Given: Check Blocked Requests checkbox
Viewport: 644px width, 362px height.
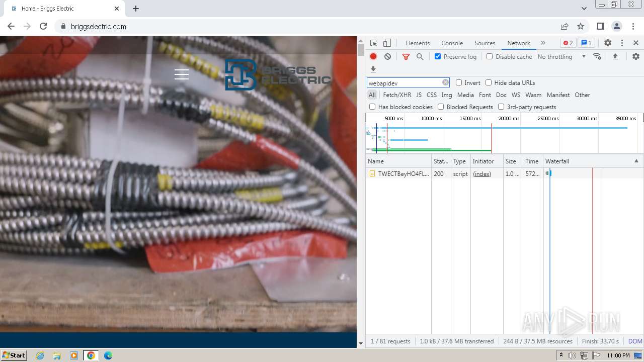Looking at the screenshot, I should pos(441,107).
